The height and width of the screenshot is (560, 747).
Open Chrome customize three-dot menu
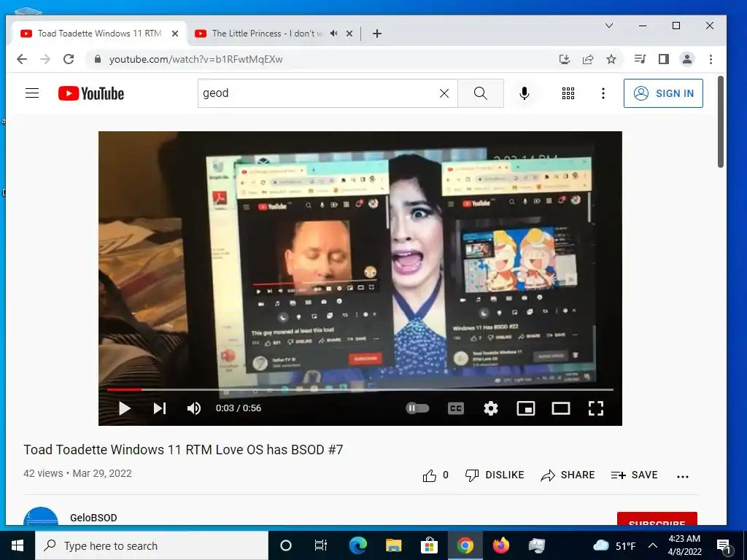(711, 59)
